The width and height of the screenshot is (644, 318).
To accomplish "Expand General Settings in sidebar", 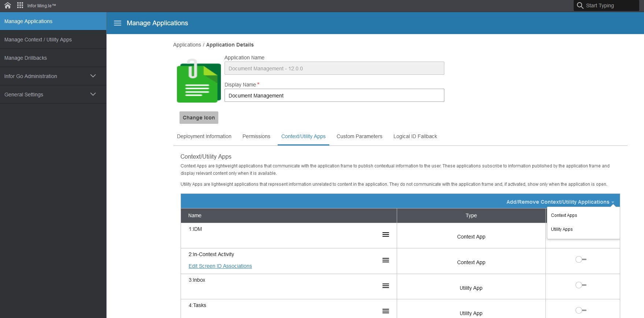I will click(x=93, y=95).
